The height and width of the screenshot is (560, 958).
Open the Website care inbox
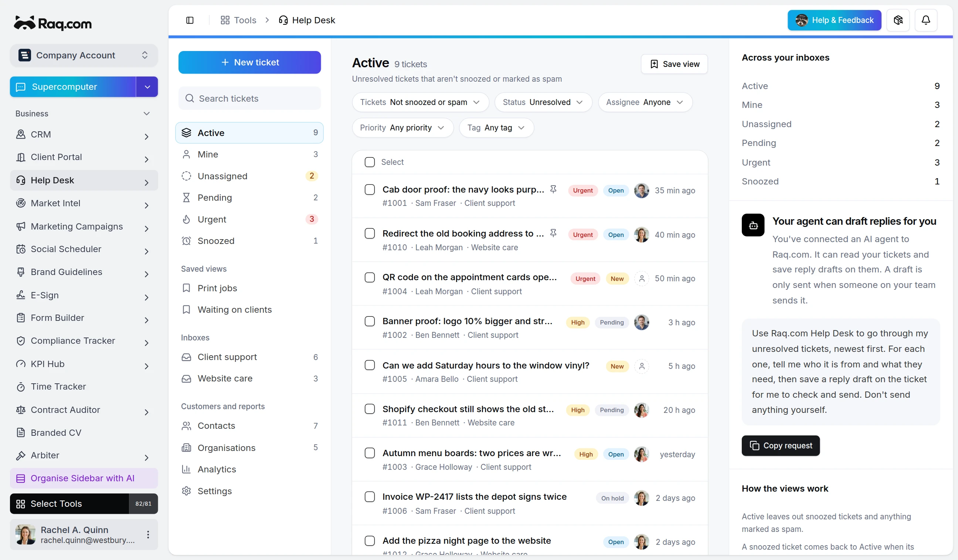249,379
